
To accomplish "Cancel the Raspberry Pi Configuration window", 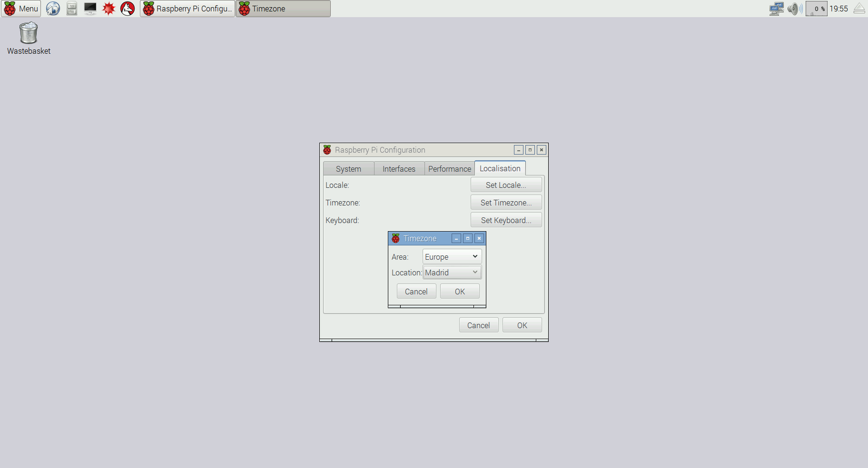I will tap(479, 325).
